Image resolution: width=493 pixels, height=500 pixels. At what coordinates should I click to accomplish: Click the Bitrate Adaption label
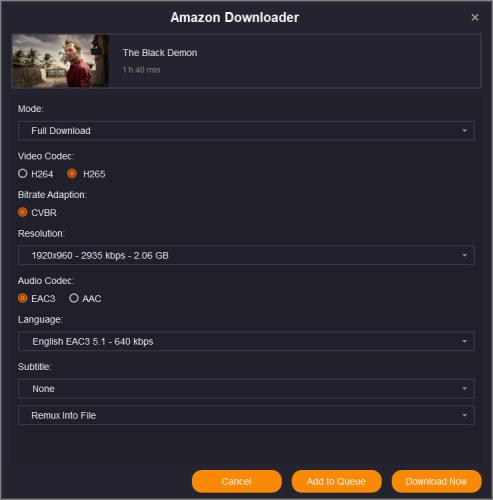(x=52, y=195)
